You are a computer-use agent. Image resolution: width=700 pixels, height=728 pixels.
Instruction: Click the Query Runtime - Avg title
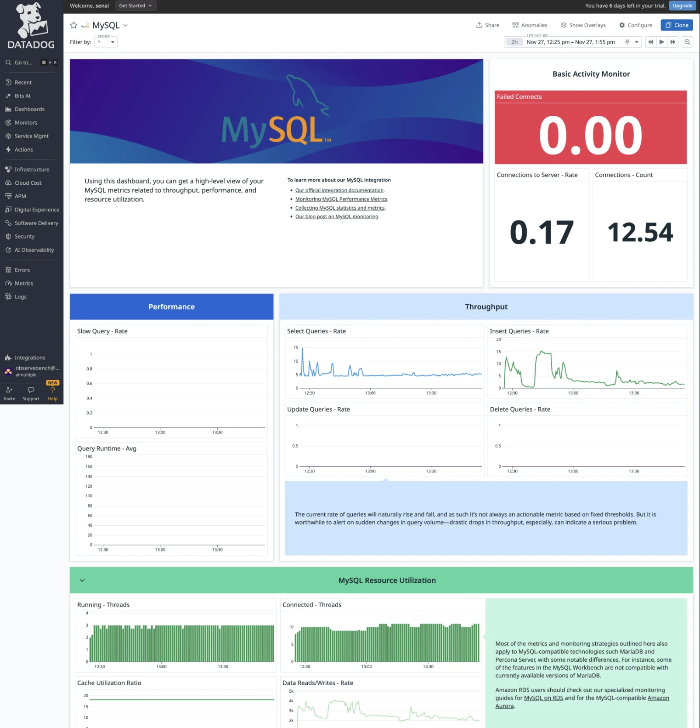(107, 448)
